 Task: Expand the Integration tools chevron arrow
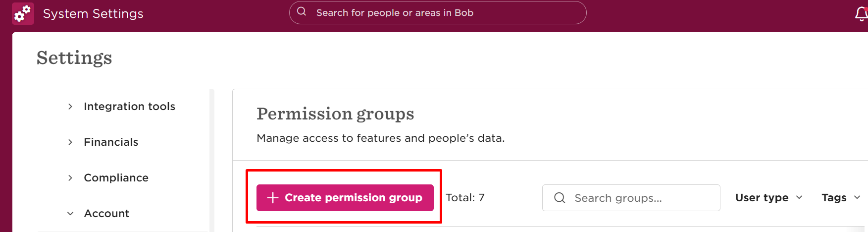(70, 107)
